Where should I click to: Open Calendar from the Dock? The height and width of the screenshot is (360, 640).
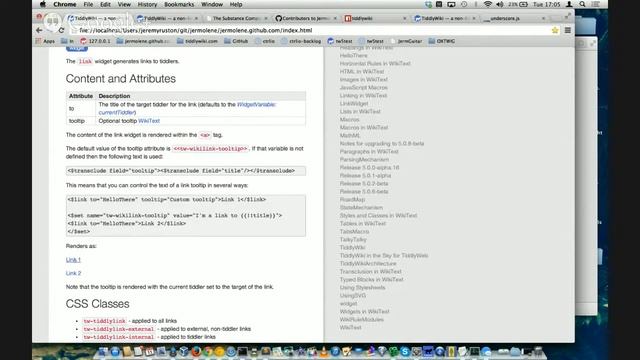click(150, 351)
